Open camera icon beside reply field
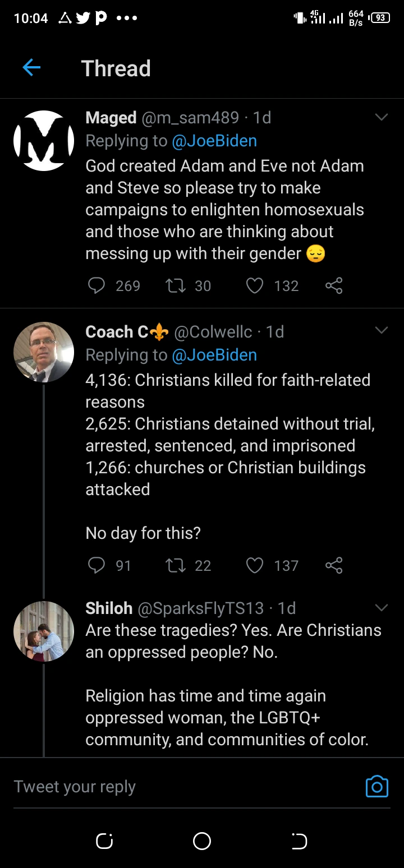Screen dimensions: 404x868 click(x=377, y=786)
